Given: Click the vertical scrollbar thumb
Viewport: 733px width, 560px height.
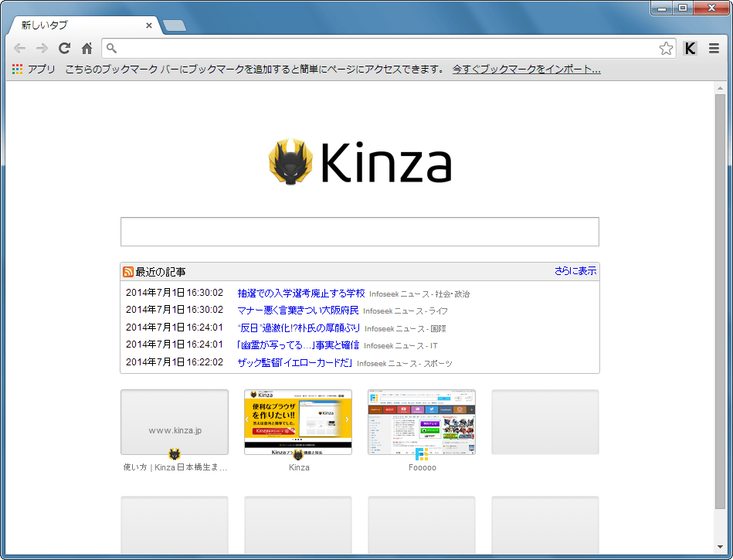Looking at the screenshot, I should 720,301.
